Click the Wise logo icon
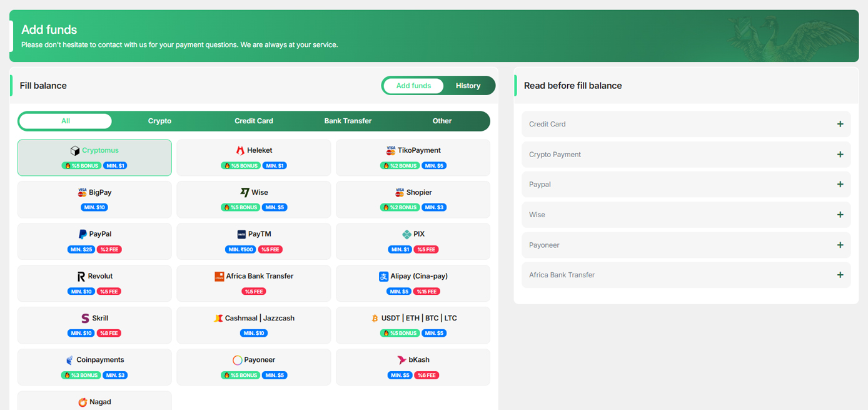This screenshot has height=410, width=868. click(245, 193)
